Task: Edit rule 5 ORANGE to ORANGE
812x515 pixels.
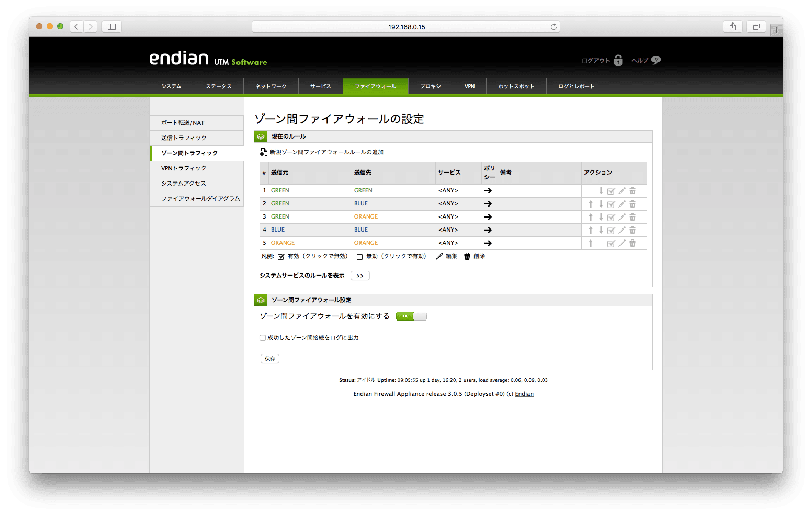Action: [x=622, y=243]
